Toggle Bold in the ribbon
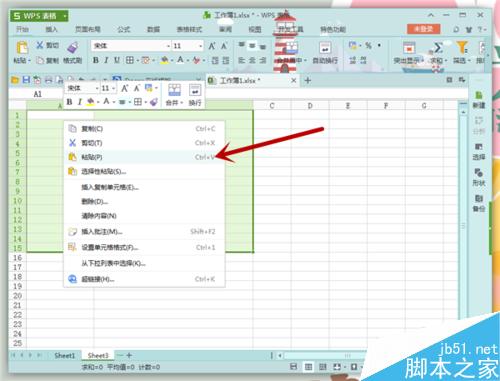This screenshot has width=500, height=381. pyautogui.click(x=96, y=60)
